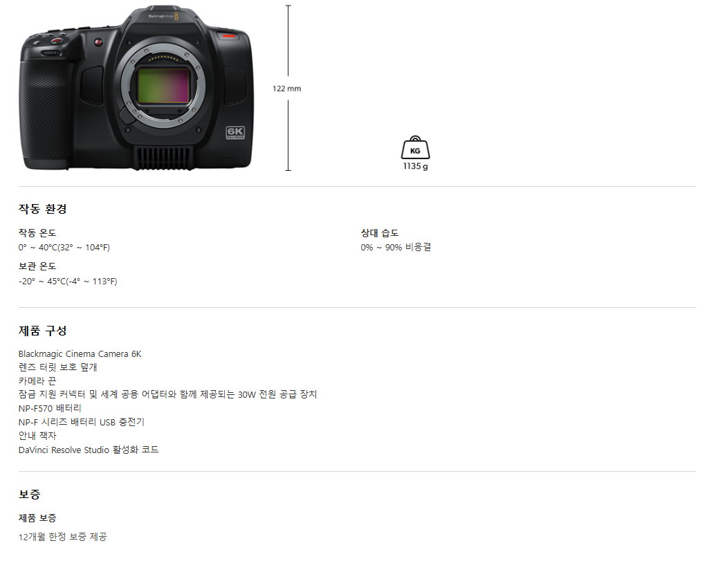This screenshot has height=588, width=707.
Task: Click the KG weight icon
Action: [415, 147]
